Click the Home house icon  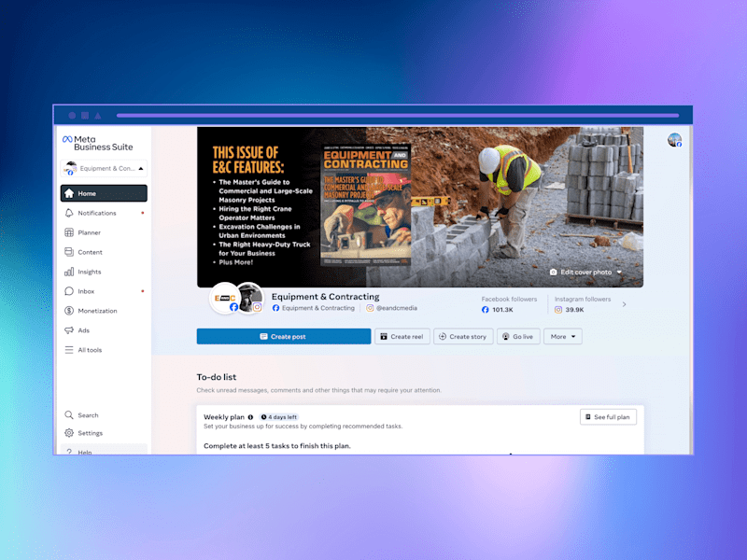point(69,193)
